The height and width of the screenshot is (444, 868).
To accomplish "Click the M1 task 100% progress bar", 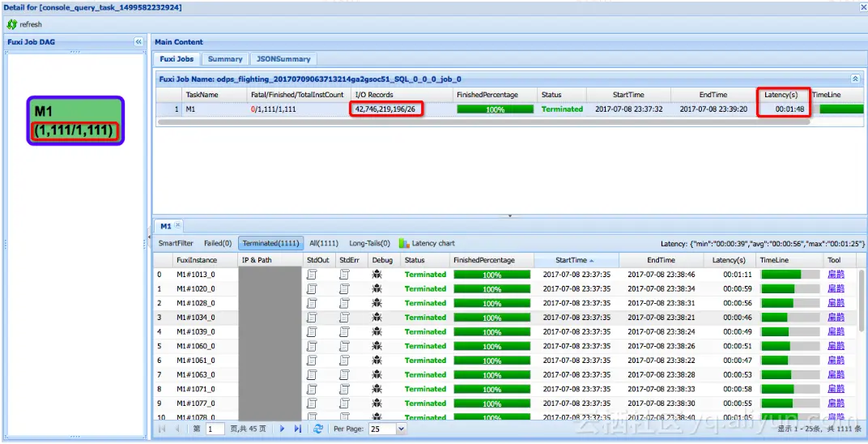I will (495, 109).
